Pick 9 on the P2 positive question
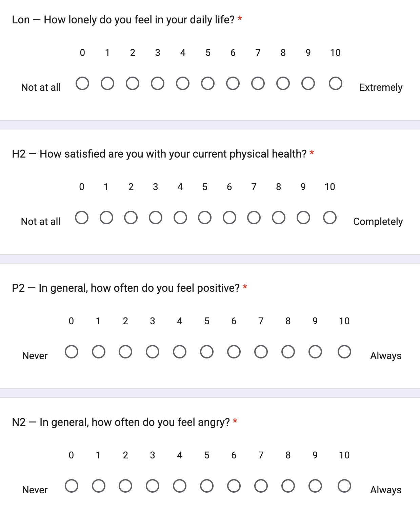 coord(315,352)
